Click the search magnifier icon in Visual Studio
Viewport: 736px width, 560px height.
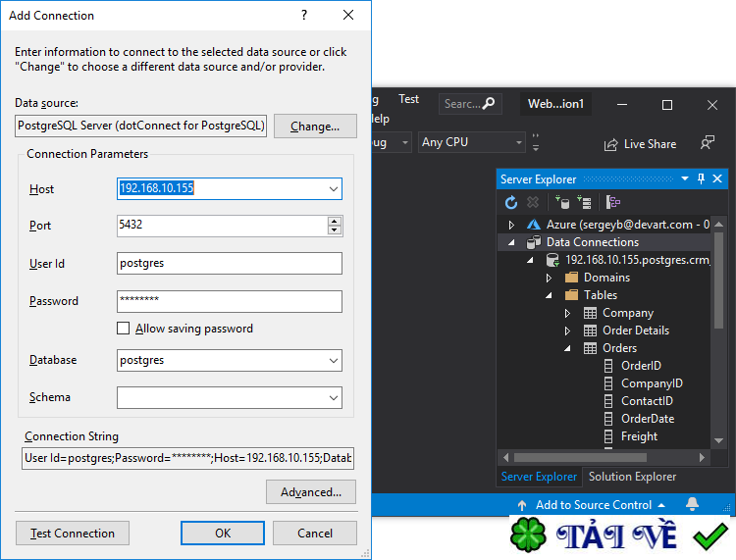point(489,103)
